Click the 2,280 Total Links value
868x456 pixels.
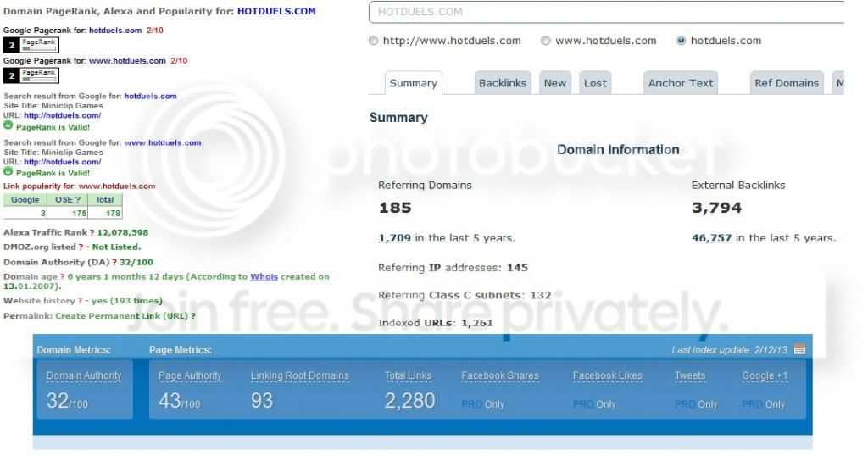click(x=409, y=401)
